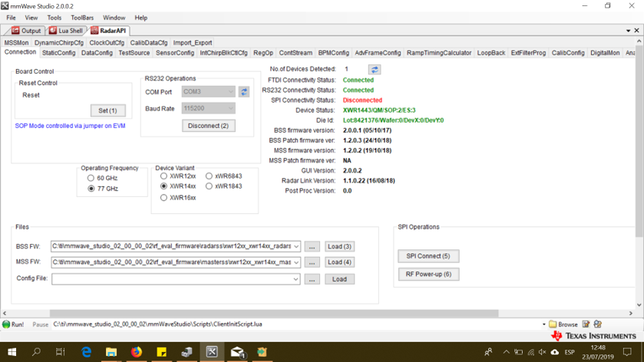The image size is (644, 362).
Task: Open the Import_Export tab
Action: (x=193, y=43)
